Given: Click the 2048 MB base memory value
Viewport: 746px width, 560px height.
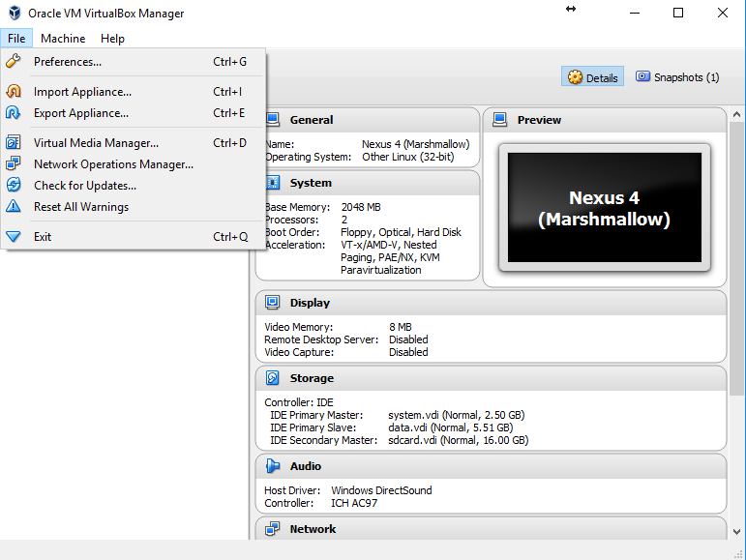Looking at the screenshot, I should tap(361, 207).
